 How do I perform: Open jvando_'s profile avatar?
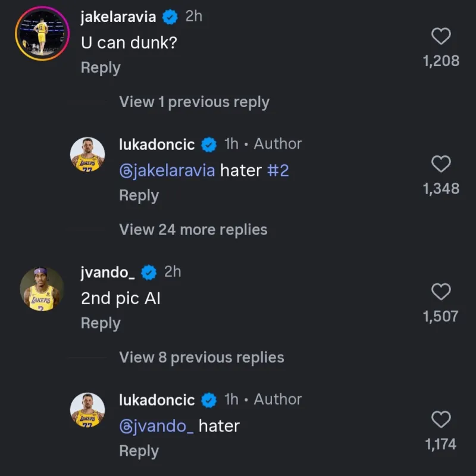42,289
